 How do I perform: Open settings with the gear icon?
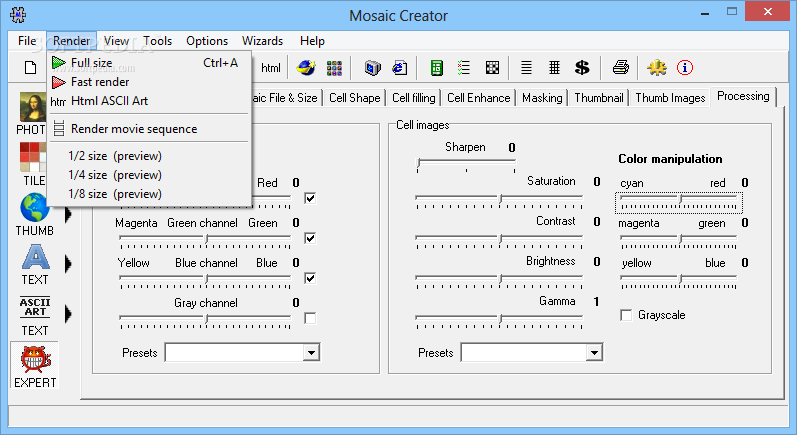click(656, 68)
